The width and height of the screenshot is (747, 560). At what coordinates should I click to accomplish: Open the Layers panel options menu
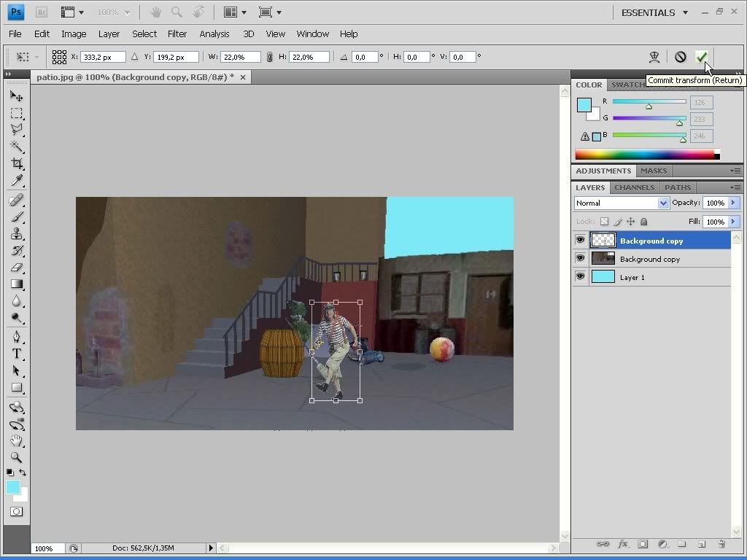(x=735, y=187)
